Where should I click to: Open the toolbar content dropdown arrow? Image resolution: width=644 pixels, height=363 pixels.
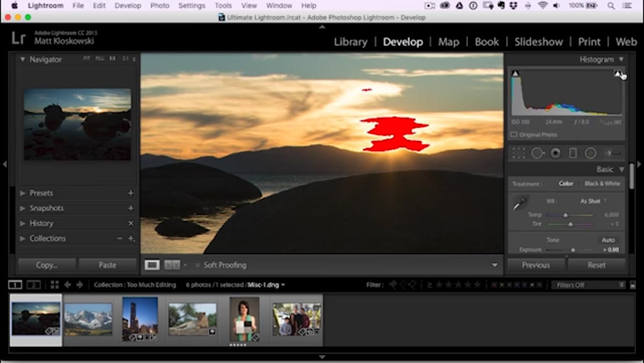pos(495,265)
